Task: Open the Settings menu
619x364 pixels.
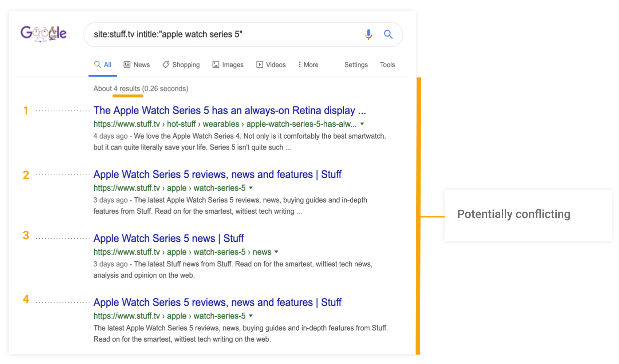Action: click(356, 64)
